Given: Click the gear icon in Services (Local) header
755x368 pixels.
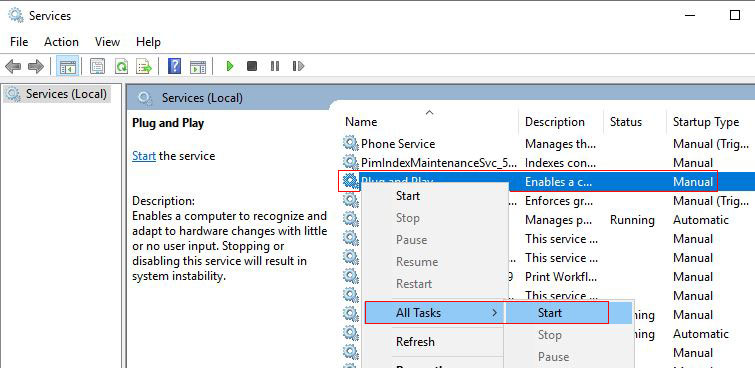Looking at the screenshot, I should coord(145,98).
